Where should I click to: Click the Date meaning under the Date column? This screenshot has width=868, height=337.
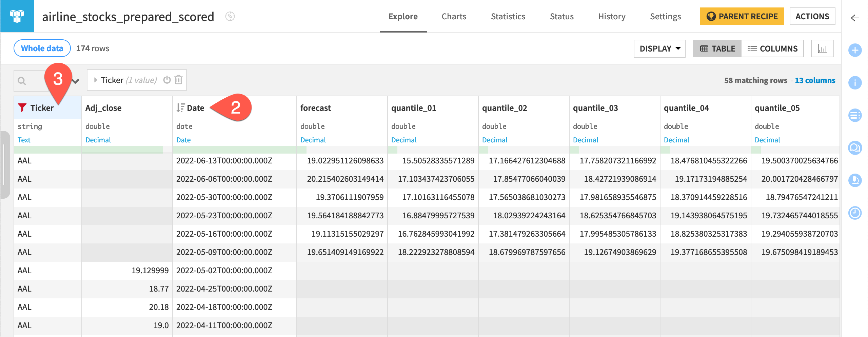coord(183,140)
